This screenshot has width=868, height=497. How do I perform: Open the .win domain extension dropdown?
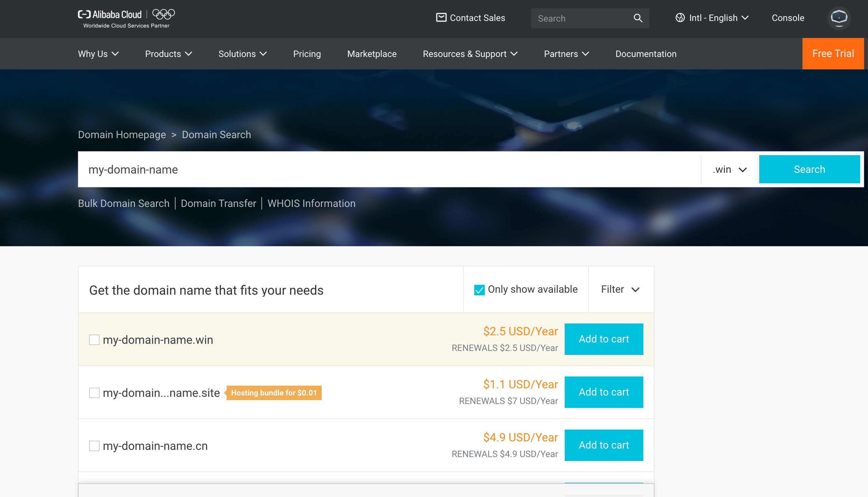(x=730, y=170)
